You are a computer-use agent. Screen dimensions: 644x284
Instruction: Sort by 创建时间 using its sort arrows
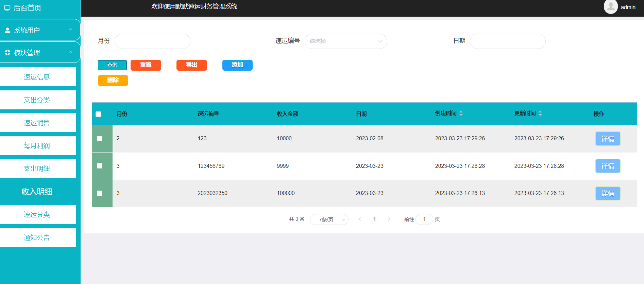(461, 113)
